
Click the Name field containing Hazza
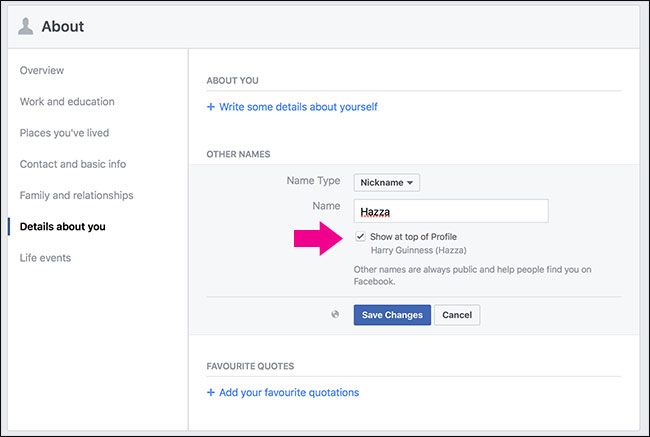click(450, 211)
